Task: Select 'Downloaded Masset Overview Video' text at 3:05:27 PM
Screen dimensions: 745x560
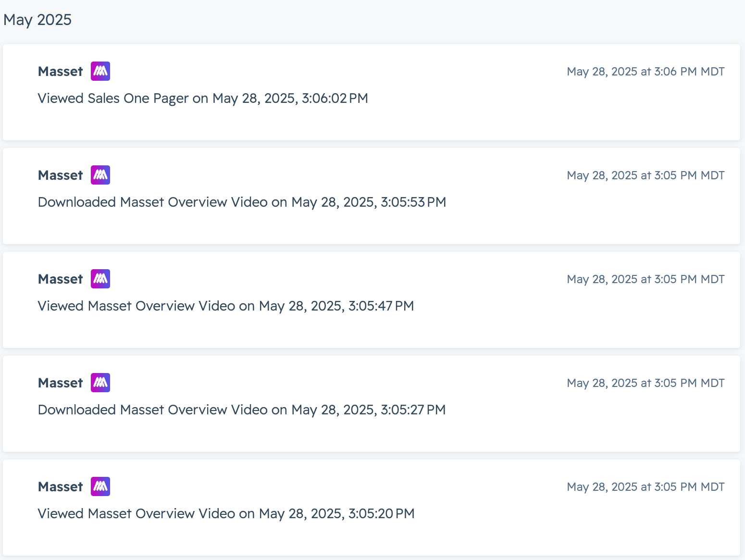Action: 153,410
